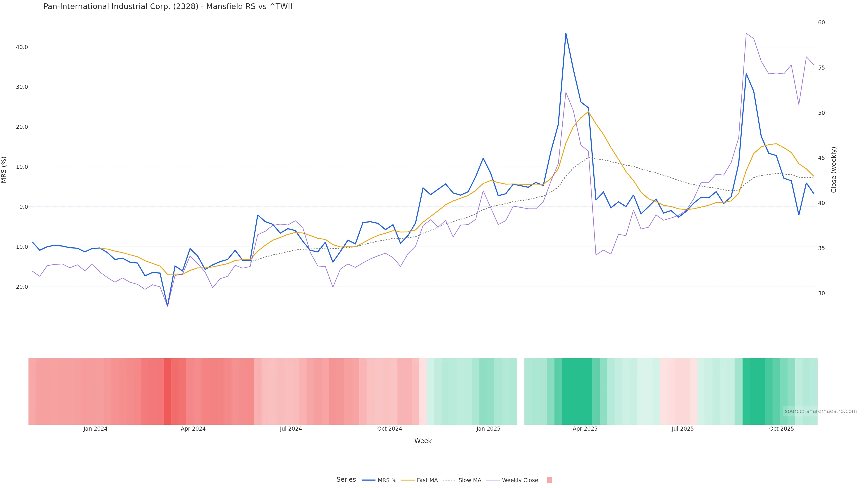The width and height of the screenshot is (868, 488).
Task: Click the Jan 2024 axis label
Action: pos(95,429)
